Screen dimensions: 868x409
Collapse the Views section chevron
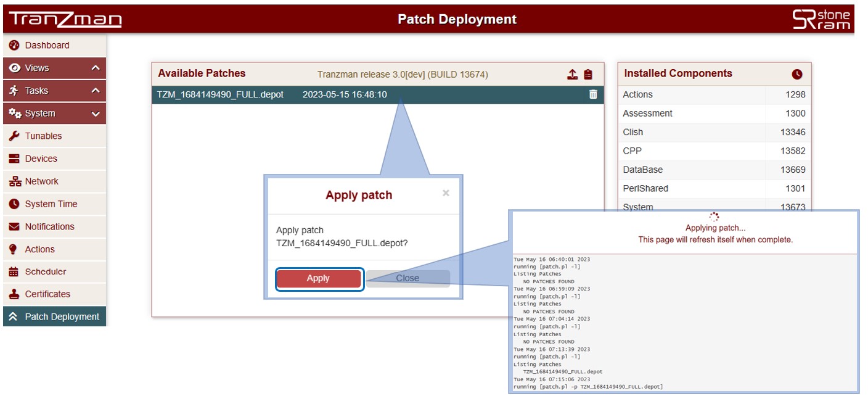coord(96,68)
